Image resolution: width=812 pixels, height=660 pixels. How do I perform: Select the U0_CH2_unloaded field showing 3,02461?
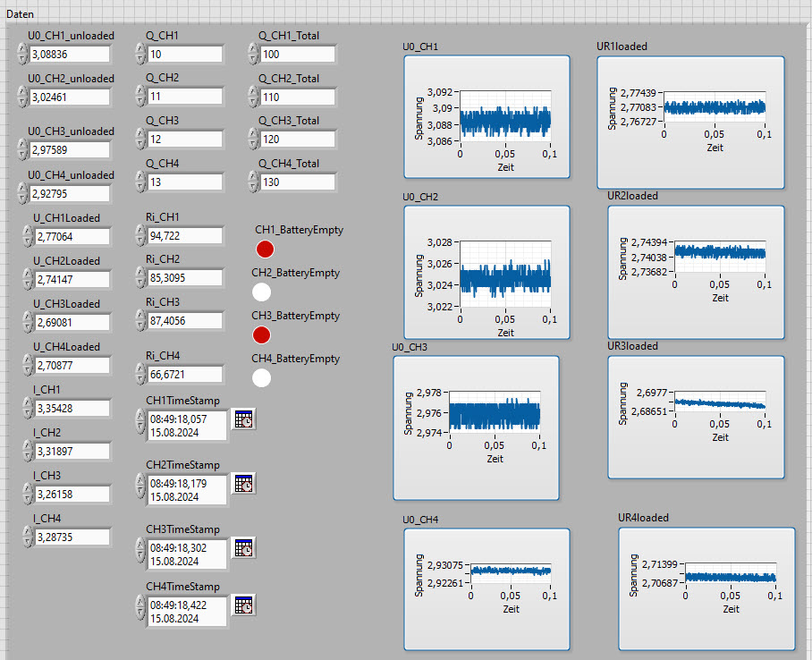click(x=70, y=97)
